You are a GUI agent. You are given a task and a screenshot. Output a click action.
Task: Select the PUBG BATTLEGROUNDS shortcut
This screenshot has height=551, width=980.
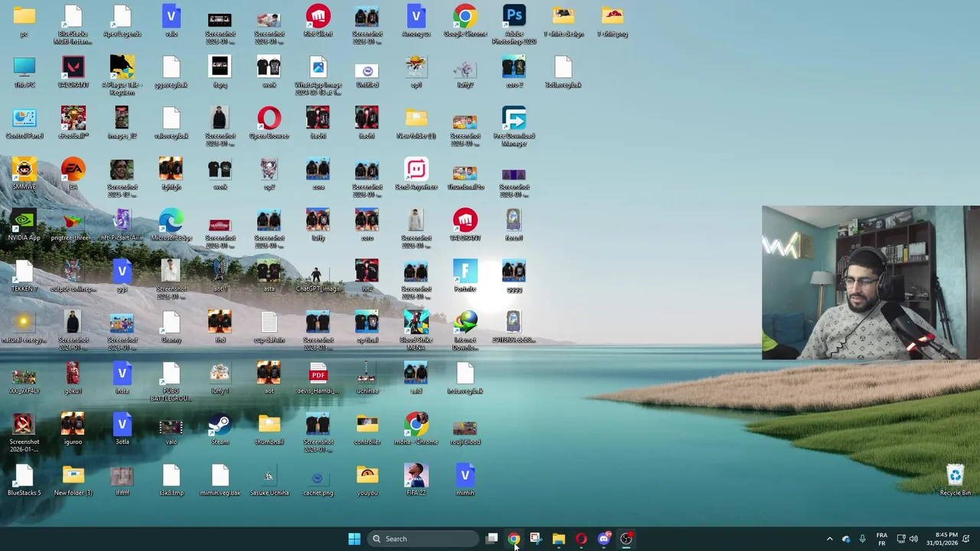click(x=171, y=382)
